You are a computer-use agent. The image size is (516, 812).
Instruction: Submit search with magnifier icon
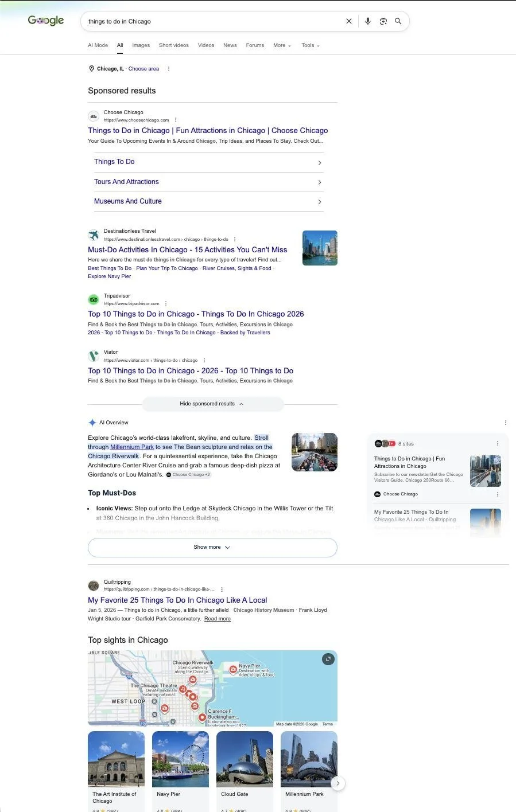coord(398,21)
